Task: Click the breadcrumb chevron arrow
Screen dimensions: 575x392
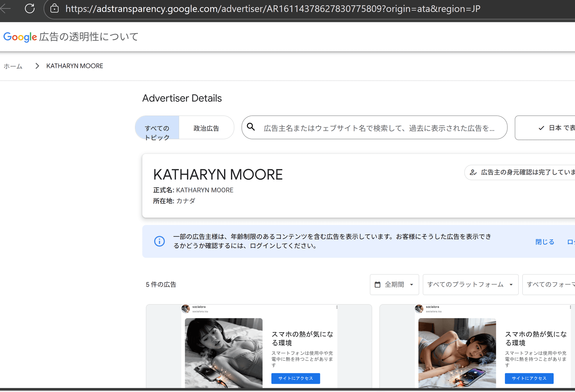Action: point(37,66)
